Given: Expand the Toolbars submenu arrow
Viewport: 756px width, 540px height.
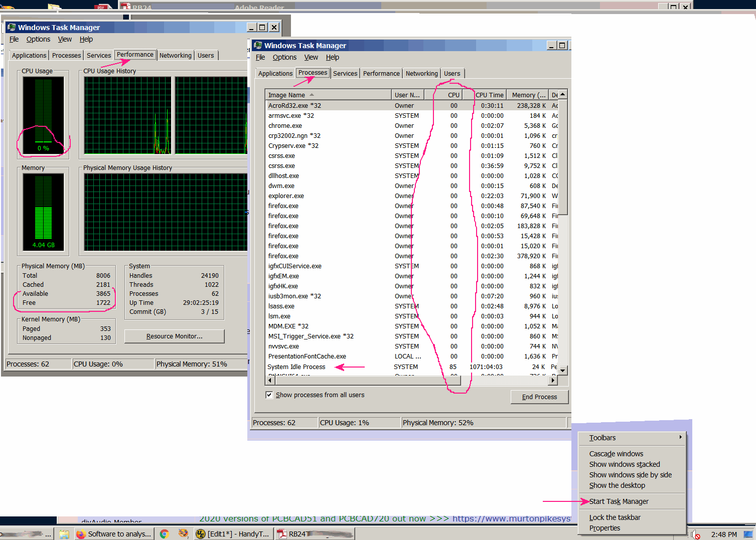Looking at the screenshot, I should 680,437.
